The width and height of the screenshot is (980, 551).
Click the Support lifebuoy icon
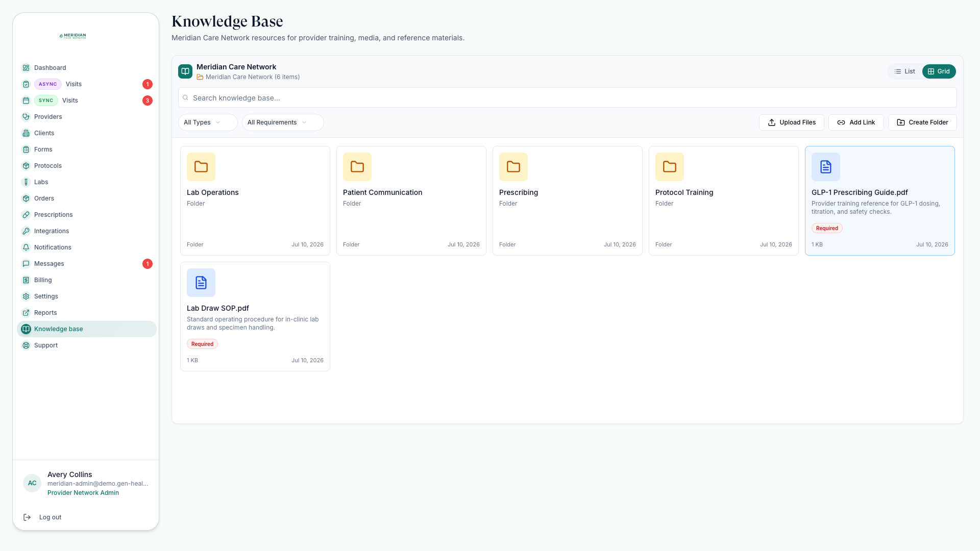[x=26, y=345]
